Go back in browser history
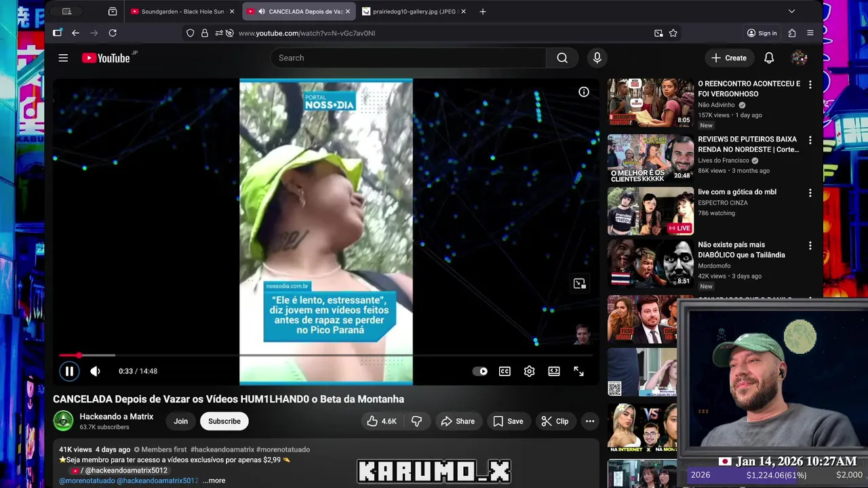The width and height of the screenshot is (868, 488). pyautogui.click(x=75, y=33)
